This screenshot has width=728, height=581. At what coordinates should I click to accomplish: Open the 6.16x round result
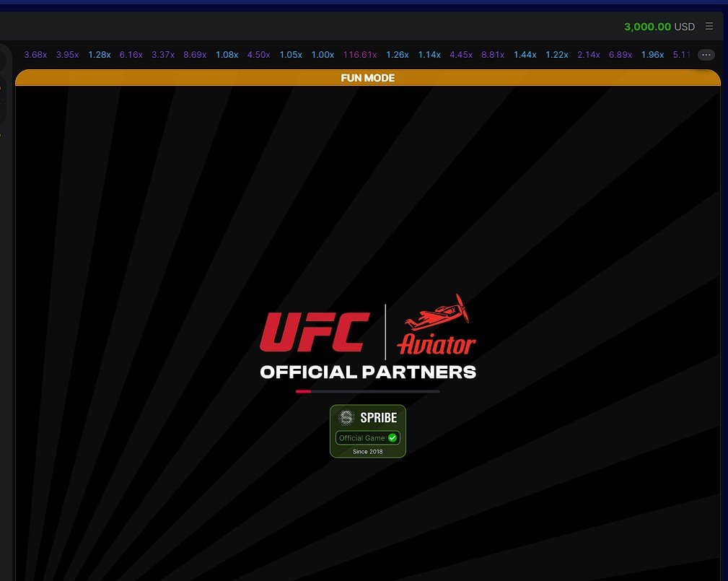point(131,55)
